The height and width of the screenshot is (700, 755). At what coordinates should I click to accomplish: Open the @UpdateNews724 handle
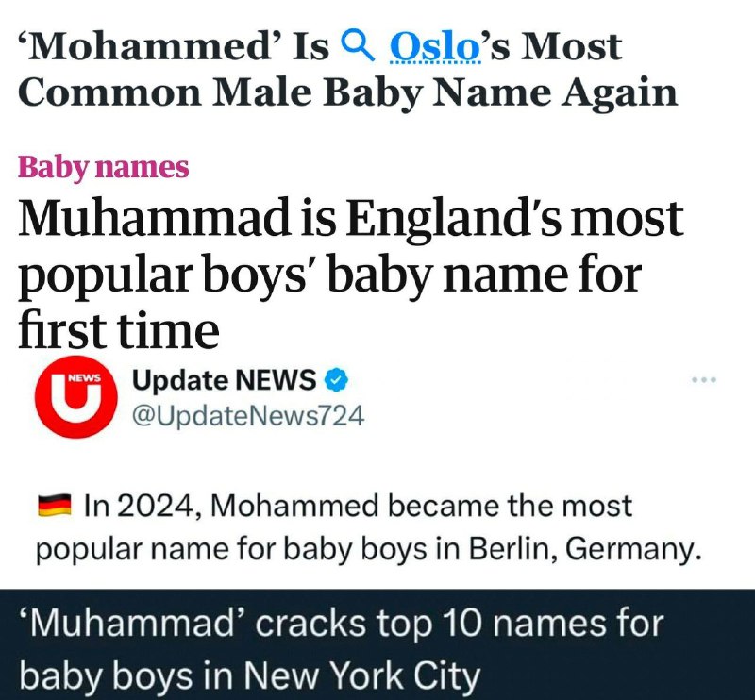pos(248,416)
